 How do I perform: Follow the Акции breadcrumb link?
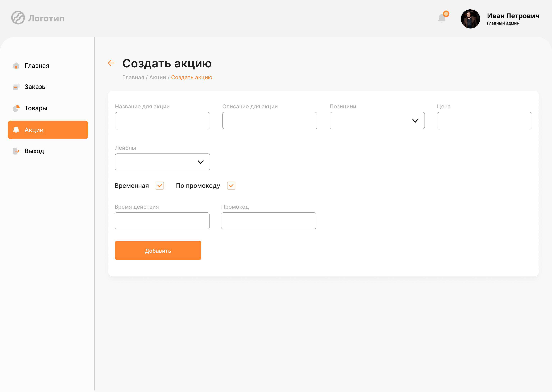click(158, 78)
